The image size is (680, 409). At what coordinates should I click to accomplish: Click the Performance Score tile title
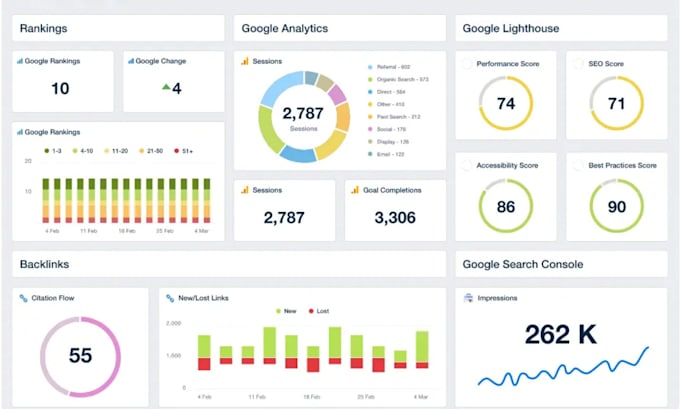(x=508, y=64)
